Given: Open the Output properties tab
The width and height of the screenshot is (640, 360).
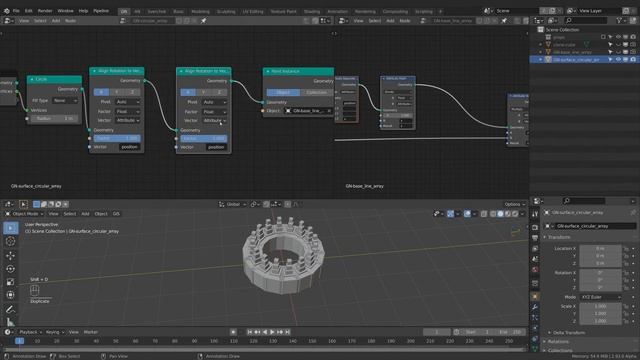Looking at the screenshot, I should click(535, 238).
